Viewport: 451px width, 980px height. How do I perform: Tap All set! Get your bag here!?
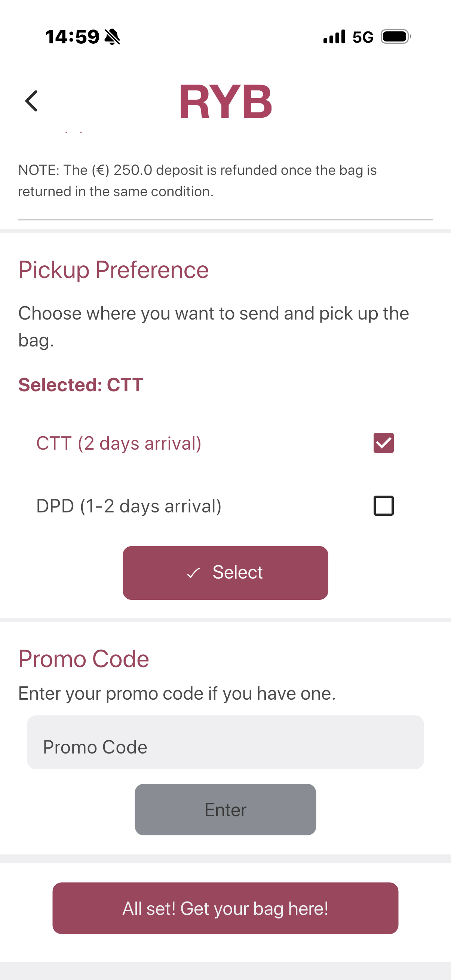225,909
